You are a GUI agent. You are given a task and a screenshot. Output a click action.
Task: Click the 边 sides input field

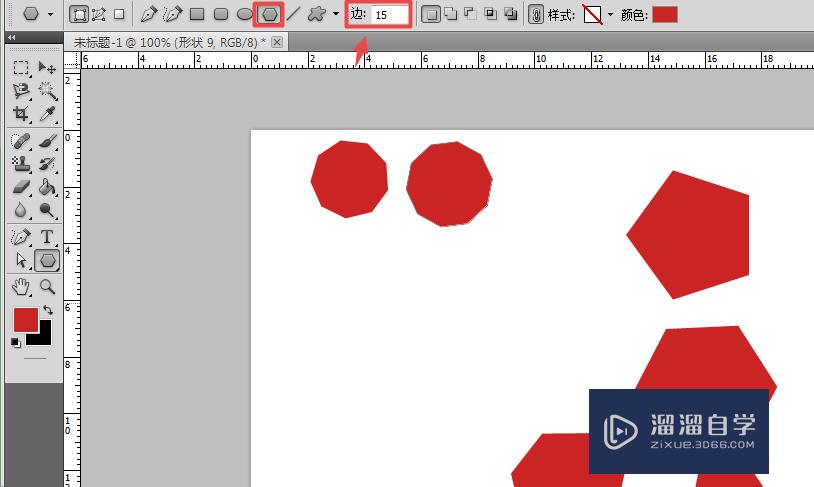coord(390,15)
